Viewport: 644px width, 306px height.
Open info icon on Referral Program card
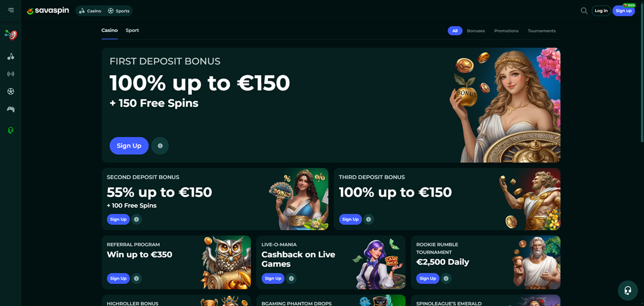pos(136,278)
